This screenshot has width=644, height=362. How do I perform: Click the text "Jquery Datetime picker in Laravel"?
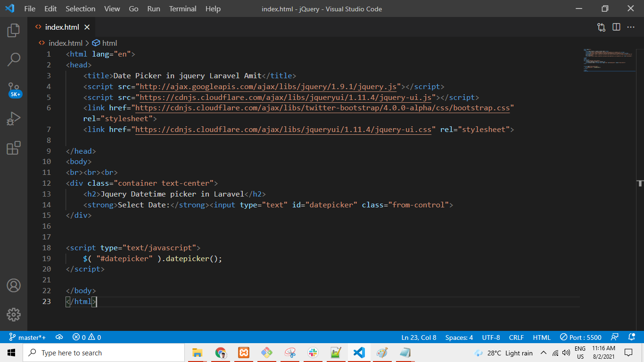click(172, 194)
